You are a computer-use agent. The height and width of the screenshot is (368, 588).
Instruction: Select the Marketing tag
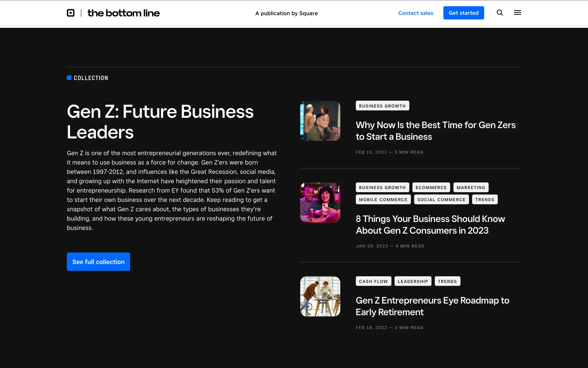[x=471, y=187]
